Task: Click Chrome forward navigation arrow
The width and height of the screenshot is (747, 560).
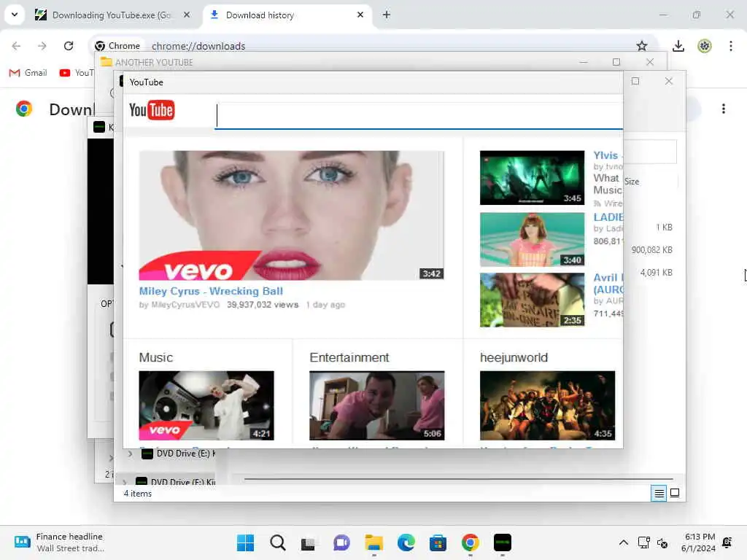Action: pos(42,46)
